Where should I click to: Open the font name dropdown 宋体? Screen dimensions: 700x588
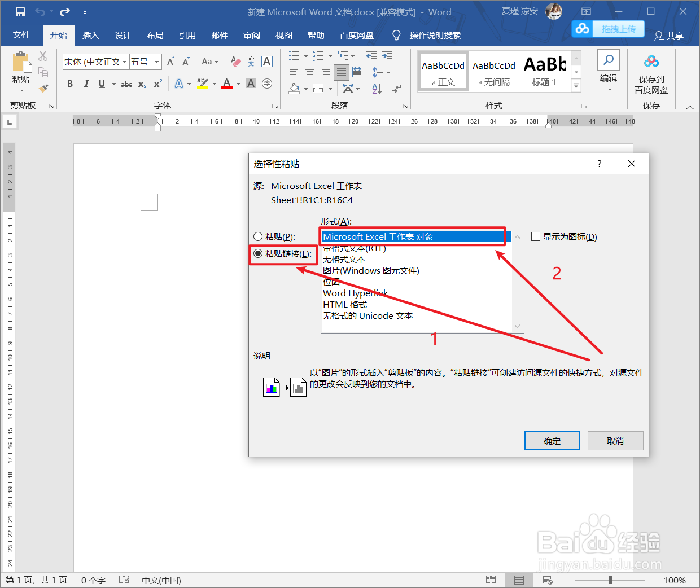tap(124, 62)
